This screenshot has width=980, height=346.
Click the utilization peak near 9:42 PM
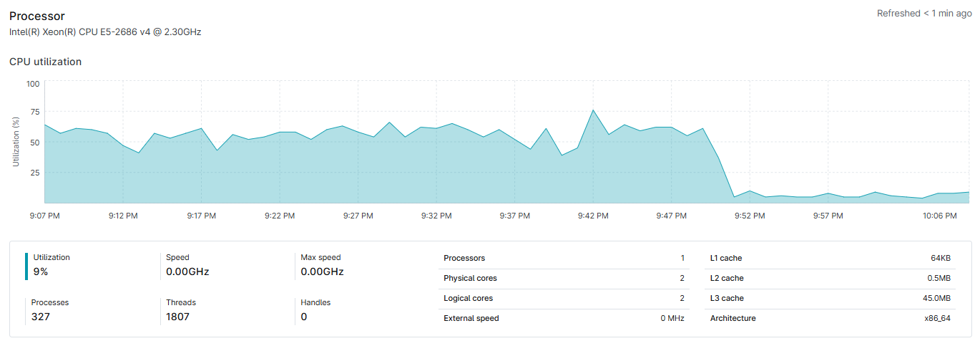tap(593, 110)
